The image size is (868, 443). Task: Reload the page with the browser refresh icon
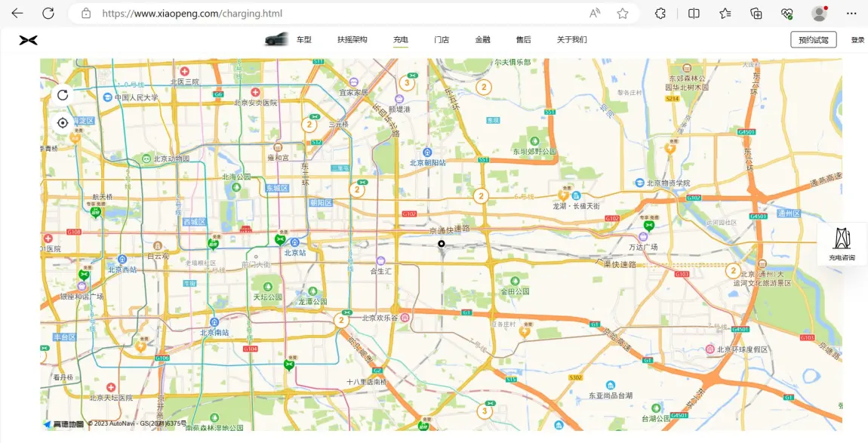[x=48, y=14]
